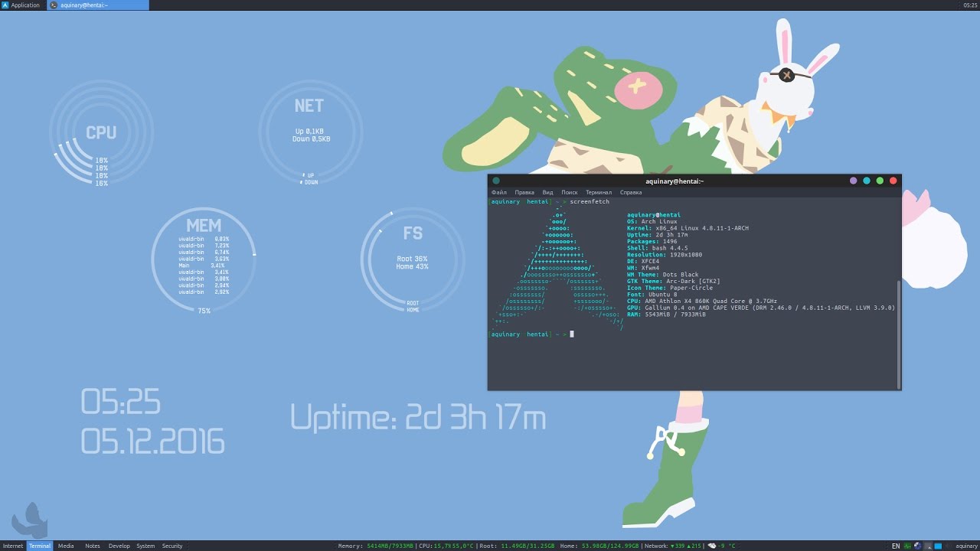Click the 'Uptime: 2d 3h 17m' desktop text
The image size is (980, 551).
click(418, 418)
